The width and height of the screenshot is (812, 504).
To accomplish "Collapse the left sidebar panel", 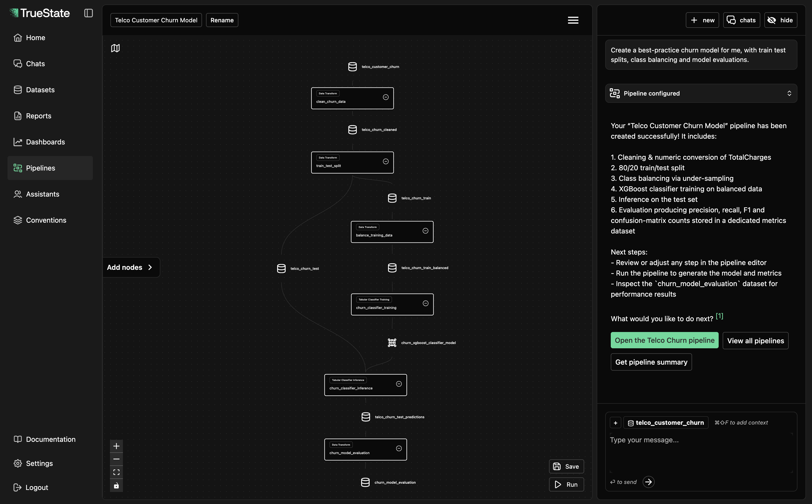I will point(88,13).
